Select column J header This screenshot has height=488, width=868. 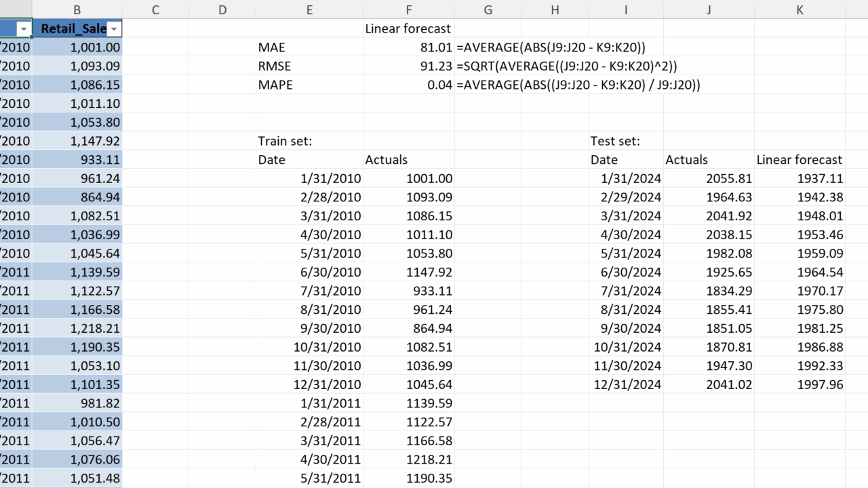click(x=709, y=9)
